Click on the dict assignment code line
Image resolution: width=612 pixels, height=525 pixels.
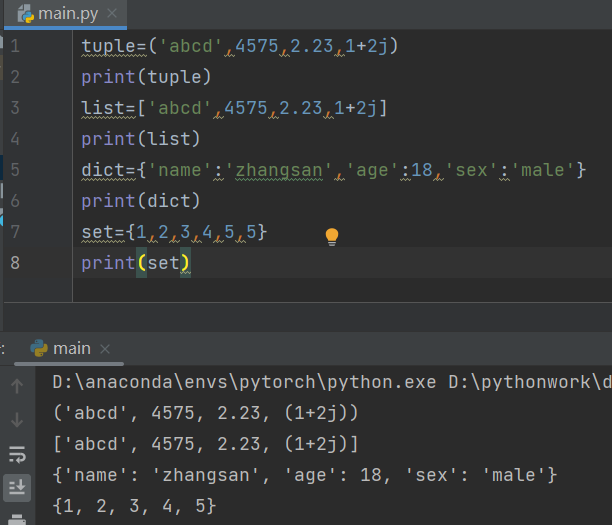[333, 170]
